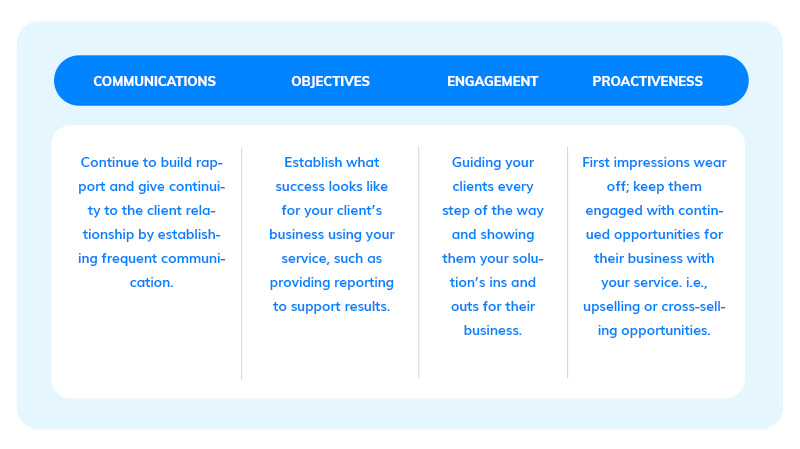Click divider between Engagement and Proactiveness columns
This screenshot has height=449, width=800.
coord(567,263)
